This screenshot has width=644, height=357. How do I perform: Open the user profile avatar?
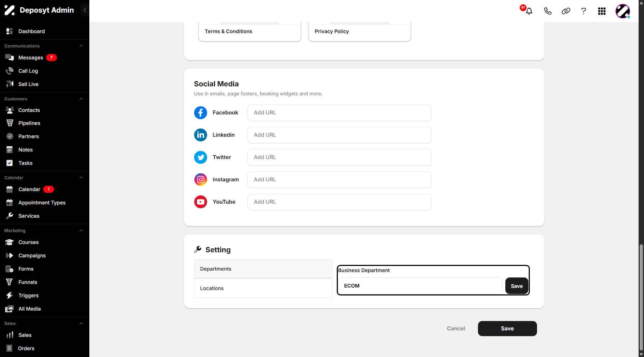(623, 11)
